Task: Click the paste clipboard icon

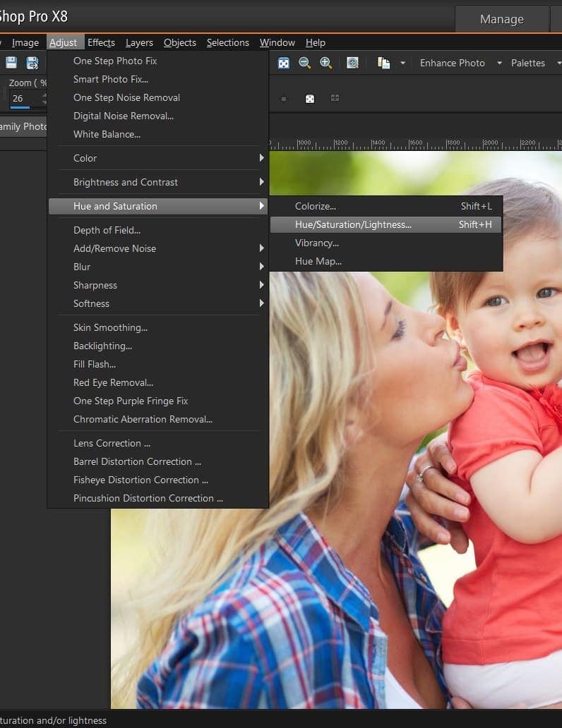Action: pos(383,63)
